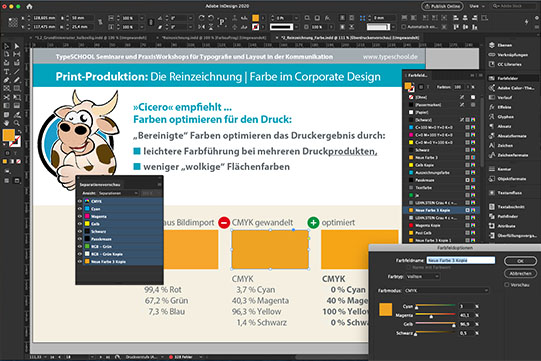Select the Type tool
The width and height of the screenshot is (541, 361).
tap(7, 71)
